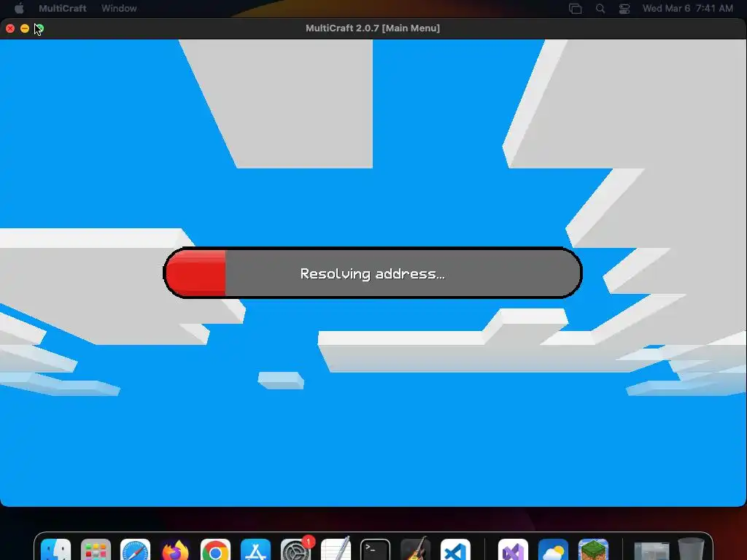Launch Safari from the dock
The height and width of the screenshot is (560, 747).
coord(135,551)
